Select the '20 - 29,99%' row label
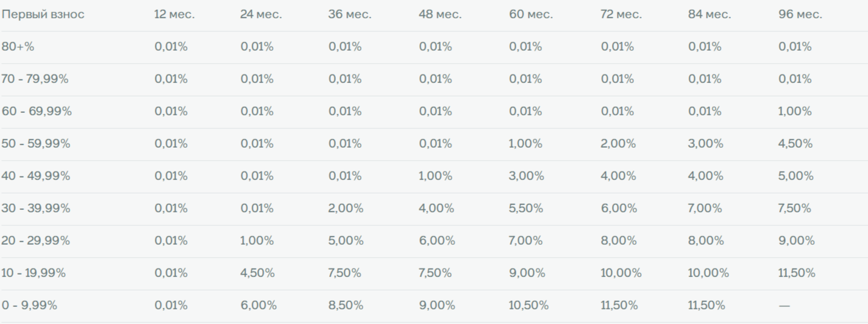Viewport: 868px width, 324px height. 35,240
